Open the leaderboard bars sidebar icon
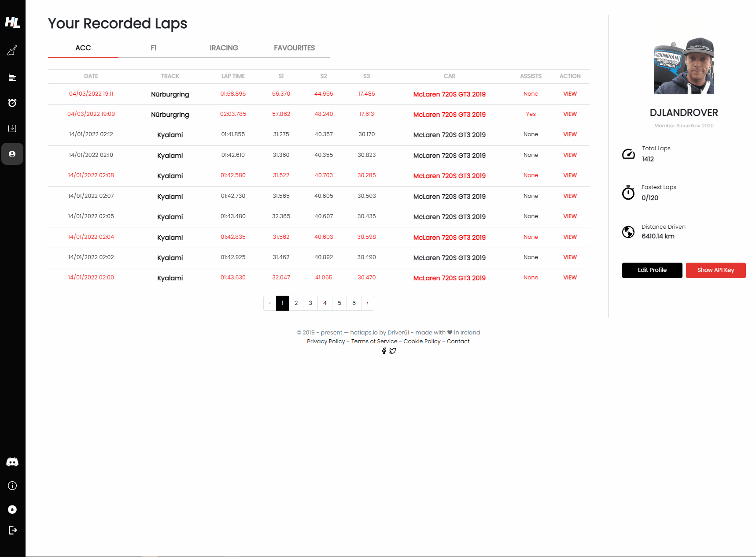Image resolution: width=756 pixels, height=557 pixels. [12, 78]
